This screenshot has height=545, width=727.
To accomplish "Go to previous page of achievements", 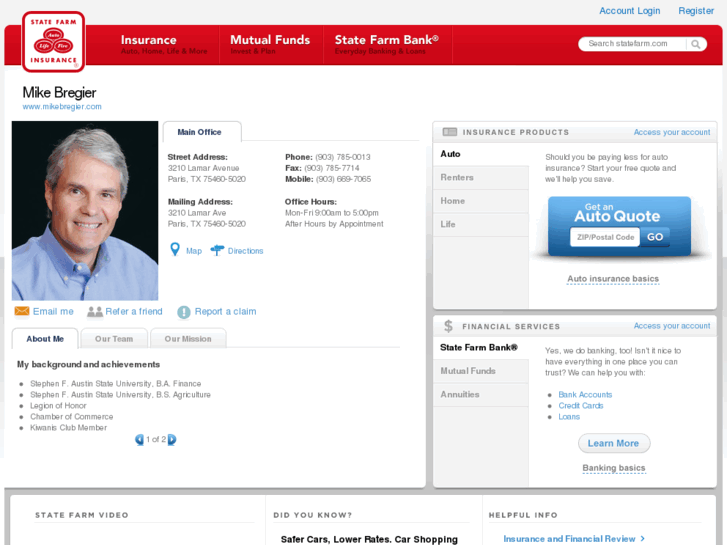I will tap(139, 439).
